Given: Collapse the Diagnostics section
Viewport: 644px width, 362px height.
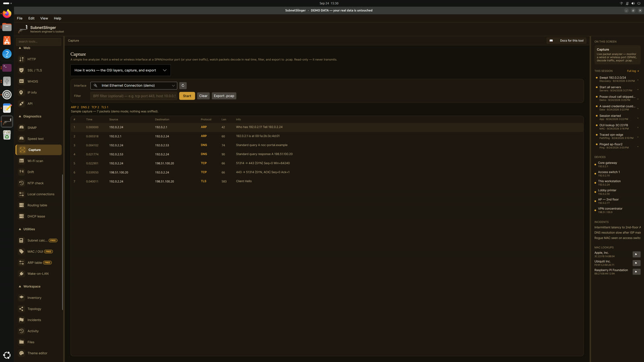Looking at the screenshot, I should (x=30, y=116).
